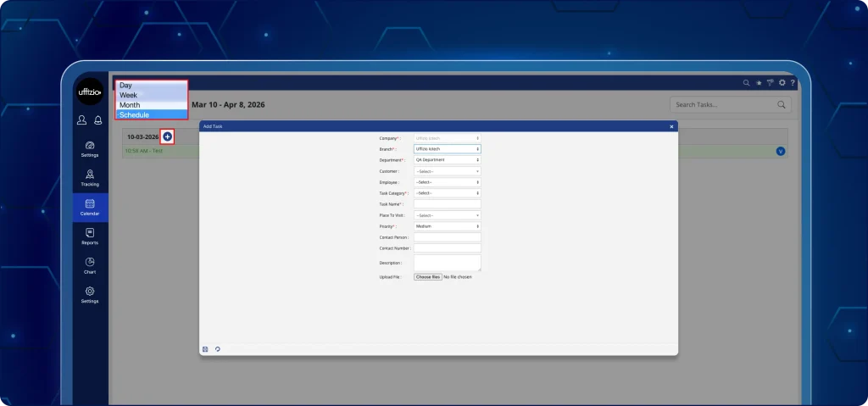Click the Search Tasks input field
The image size is (868, 406).
point(730,105)
